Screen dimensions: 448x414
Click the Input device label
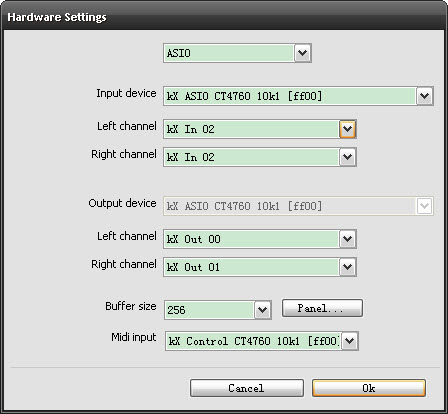point(126,93)
